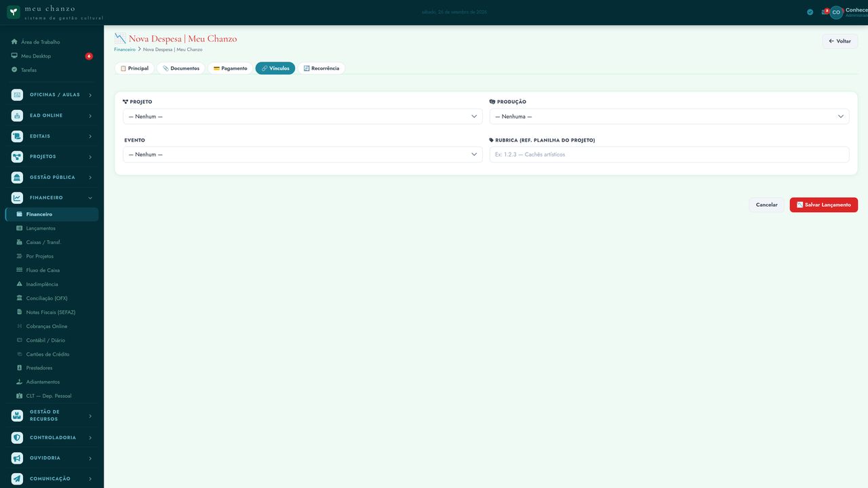Expand the Controladoria section chevron
The width and height of the screenshot is (868, 488).
(x=90, y=438)
